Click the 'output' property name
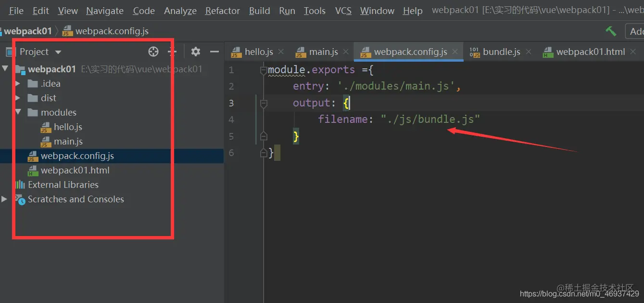 (x=311, y=103)
